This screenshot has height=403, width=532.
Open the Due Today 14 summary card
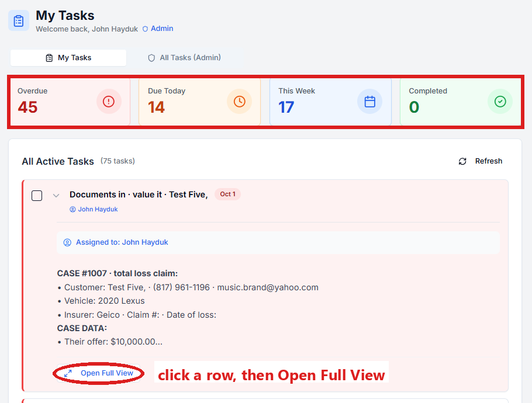pos(200,102)
